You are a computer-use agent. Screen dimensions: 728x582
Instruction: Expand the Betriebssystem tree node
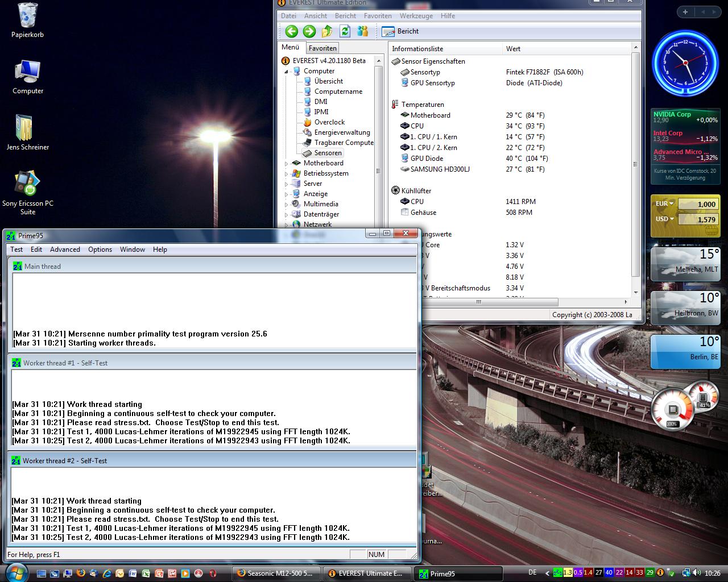point(287,174)
